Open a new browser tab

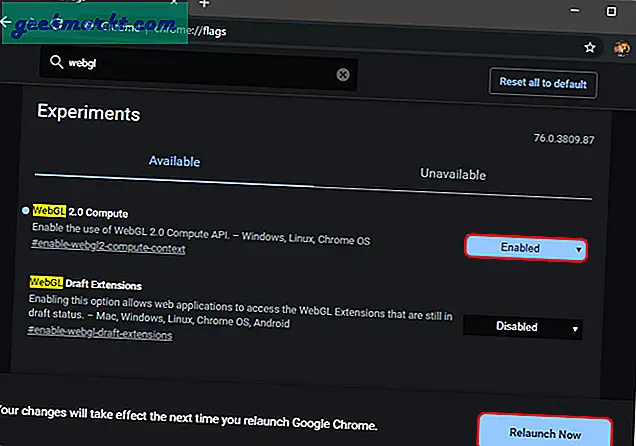point(204,4)
